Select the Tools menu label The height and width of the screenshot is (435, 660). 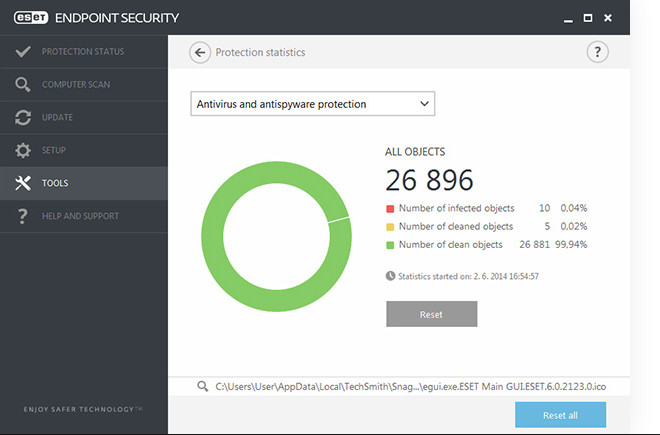point(55,183)
